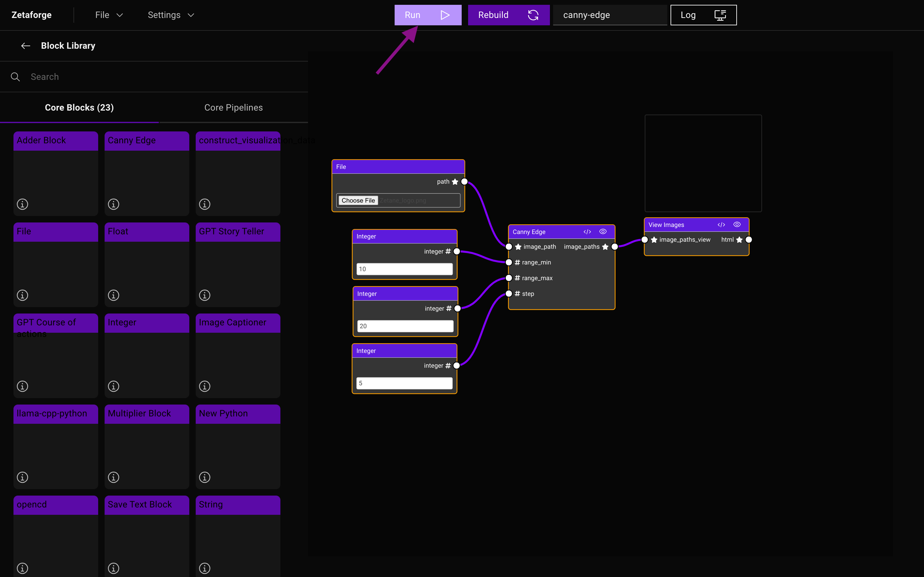Edit the integer input field showing value 10
This screenshot has height=577, width=924.
(x=404, y=269)
